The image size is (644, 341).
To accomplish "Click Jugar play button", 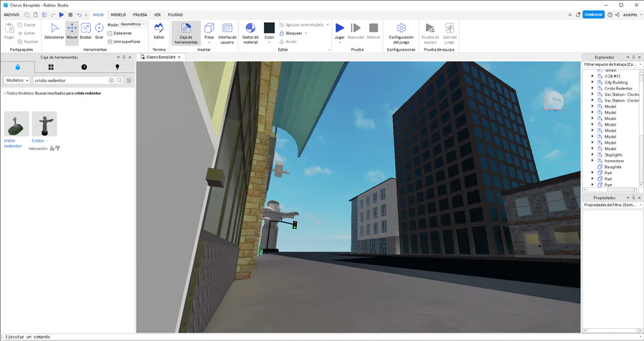I will [x=340, y=31].
